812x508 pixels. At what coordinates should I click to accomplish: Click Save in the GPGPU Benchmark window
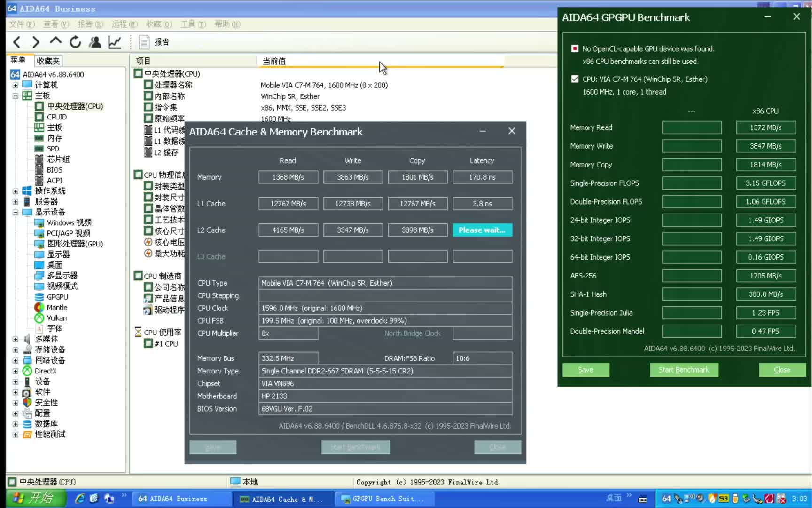(586, 370)
